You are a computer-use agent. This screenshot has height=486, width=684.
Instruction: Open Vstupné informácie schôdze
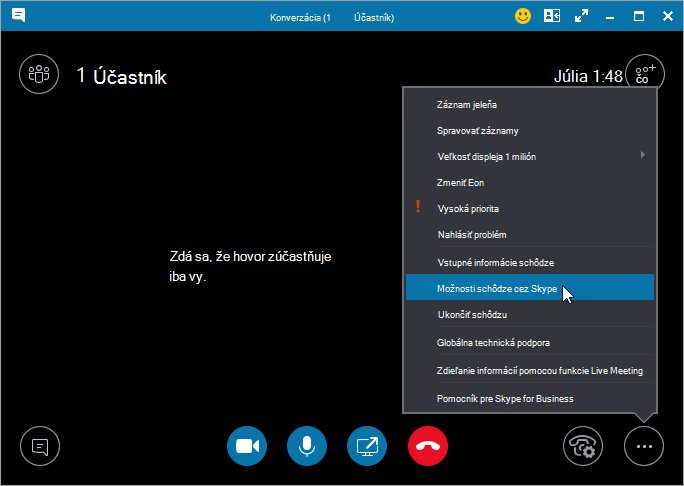[x=530, y=263]
